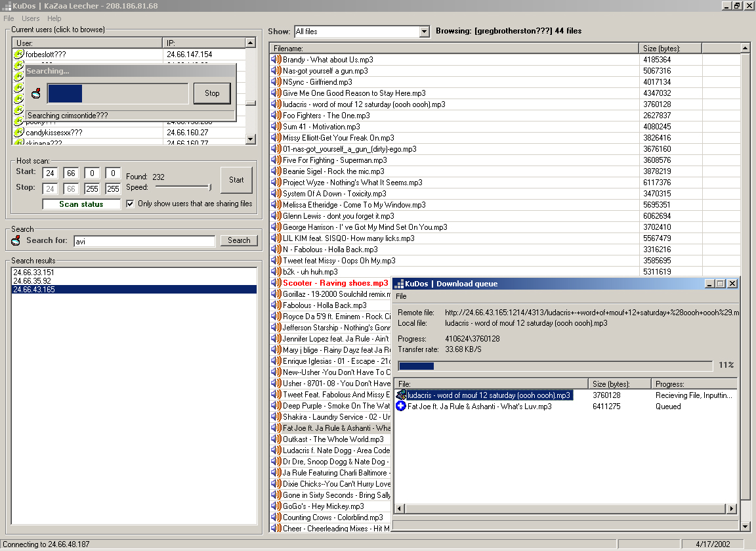Click the speaker icon beside Brandy - What about Us.mp3
756x551 pixels.
click(276, 59)
